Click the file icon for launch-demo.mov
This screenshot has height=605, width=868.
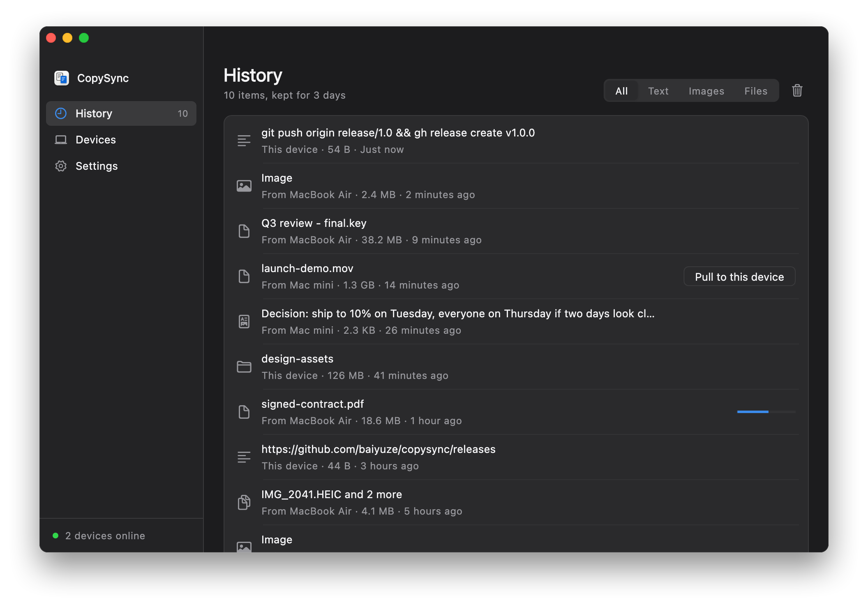(x=244, y=276)
